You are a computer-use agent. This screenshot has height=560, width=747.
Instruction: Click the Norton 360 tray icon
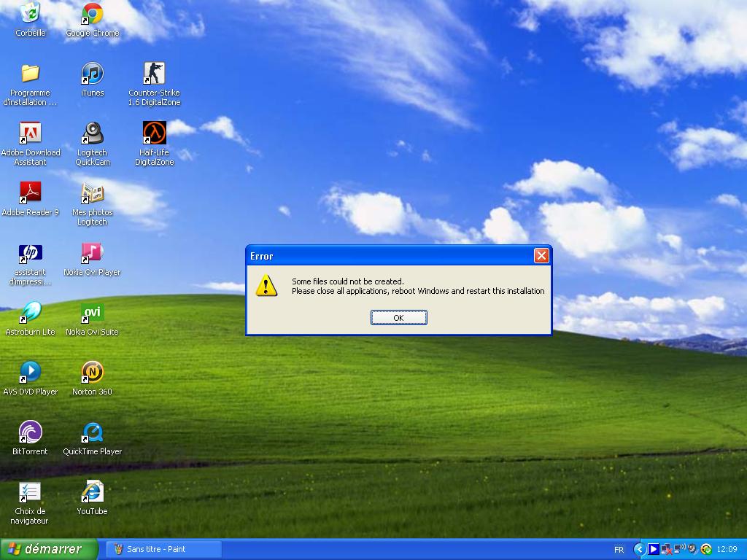706,550
